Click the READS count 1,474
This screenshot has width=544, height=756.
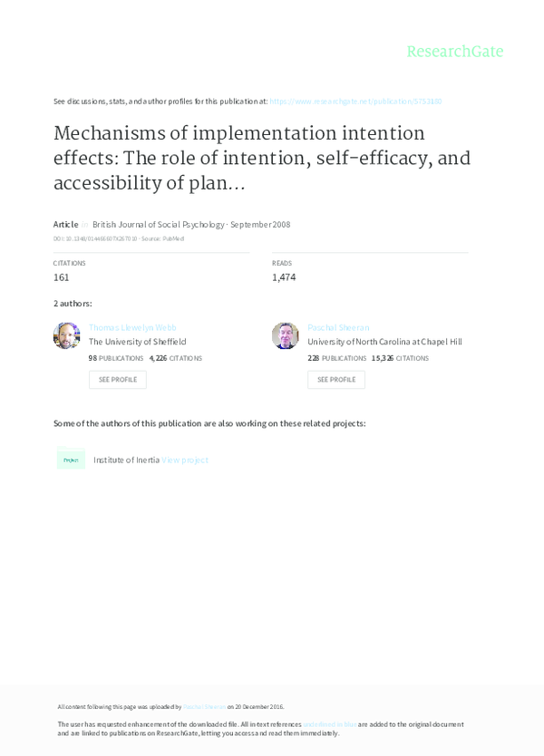coord(282,276)
